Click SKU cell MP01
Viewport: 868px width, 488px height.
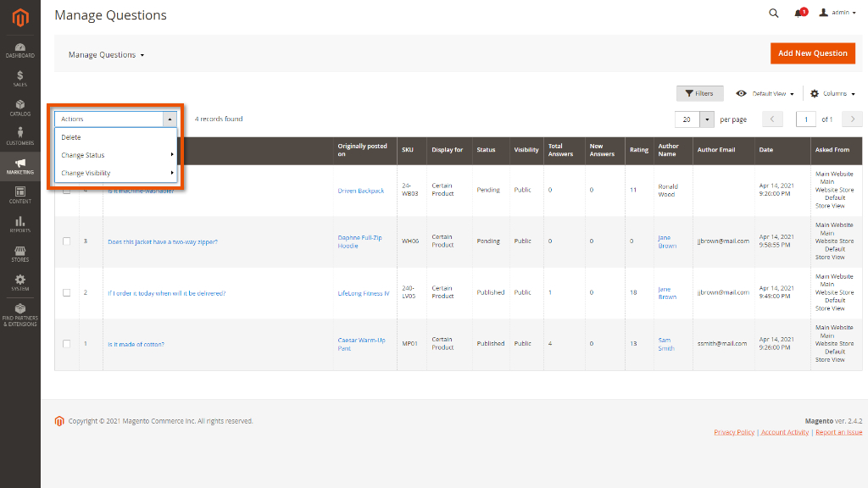409,344
